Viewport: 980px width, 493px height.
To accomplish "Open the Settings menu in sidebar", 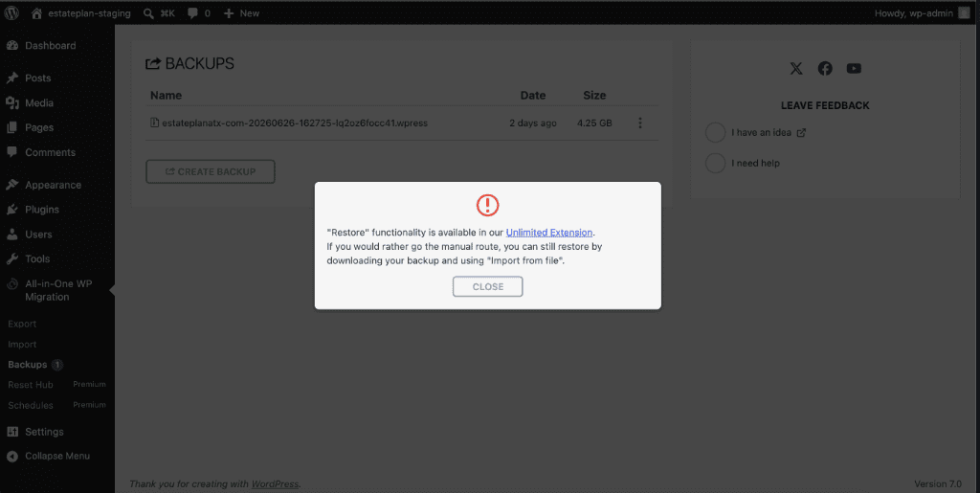I will click(44, 432).
